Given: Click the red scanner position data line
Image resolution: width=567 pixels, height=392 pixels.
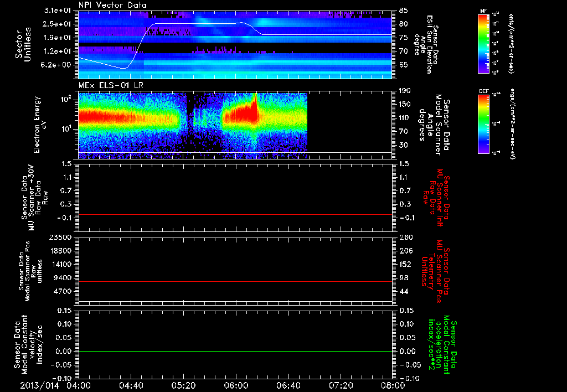Looking at the screenshot, I should (235, 281).
